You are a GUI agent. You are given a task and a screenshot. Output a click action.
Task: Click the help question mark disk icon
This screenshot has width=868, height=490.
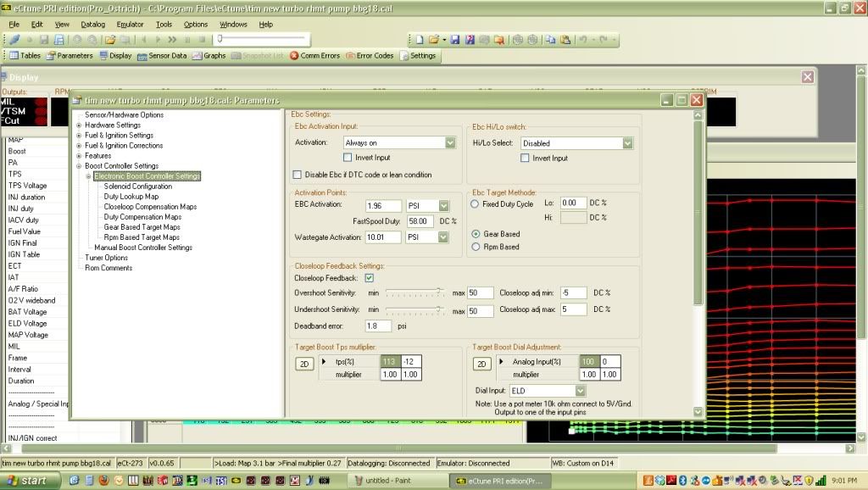(470, 39)
